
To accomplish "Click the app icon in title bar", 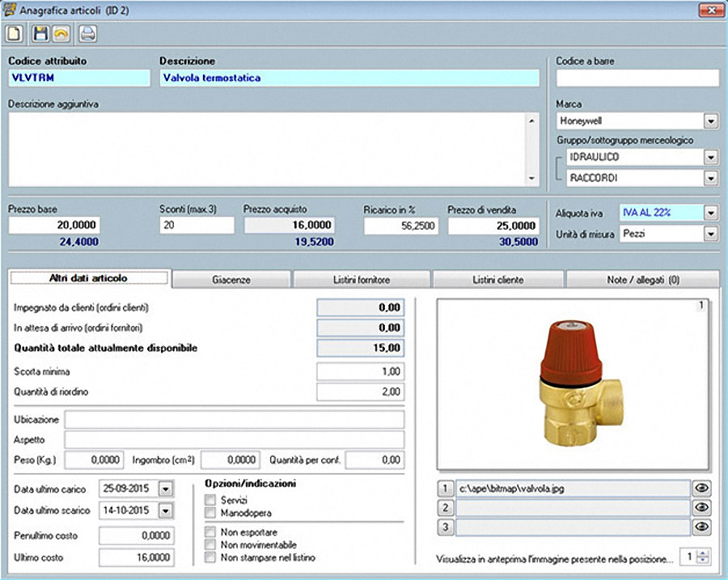I will tap(10, 10).
